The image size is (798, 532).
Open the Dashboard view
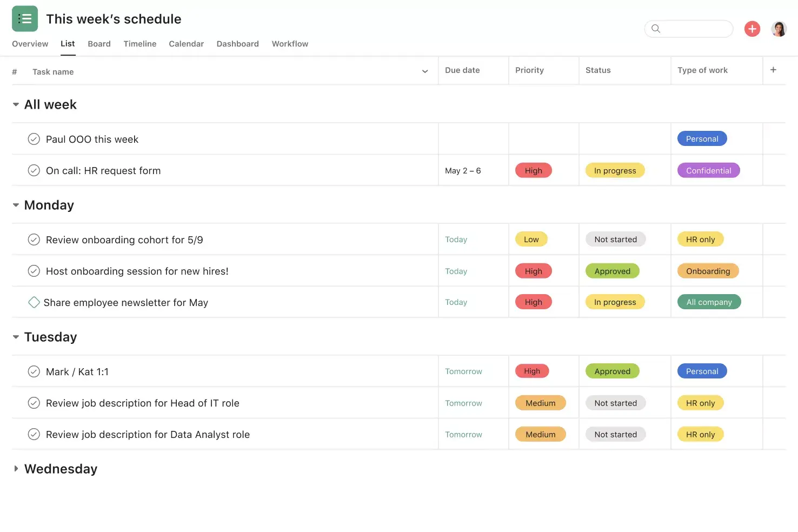coord(237,44)
